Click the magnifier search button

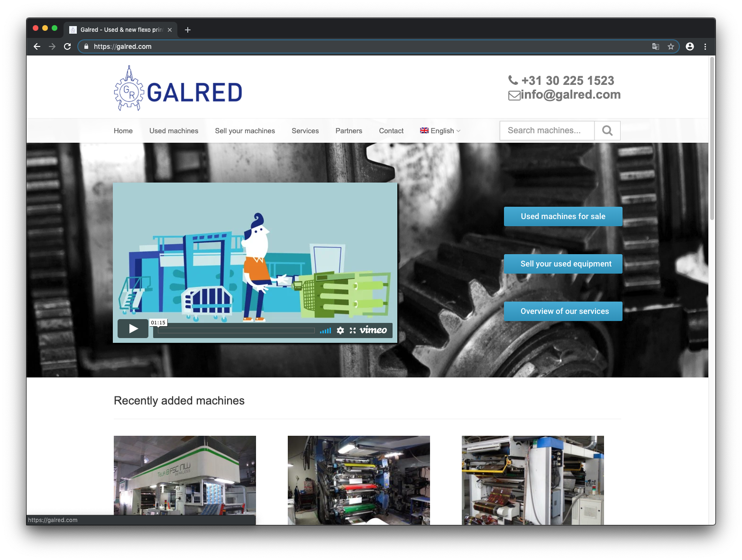607,130
